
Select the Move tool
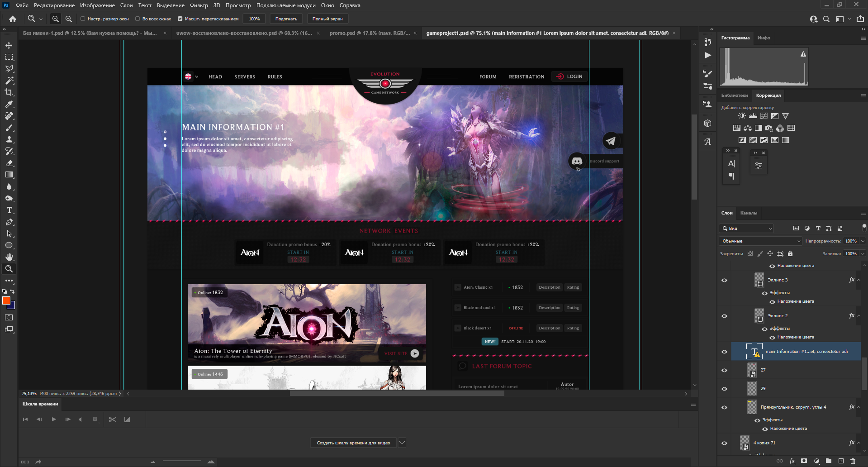(9, 45)
